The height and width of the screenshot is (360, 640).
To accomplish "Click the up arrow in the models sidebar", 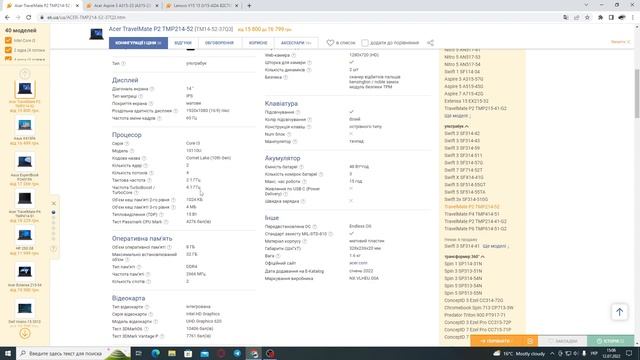I will pyautogui.click(x=24, y=74).
